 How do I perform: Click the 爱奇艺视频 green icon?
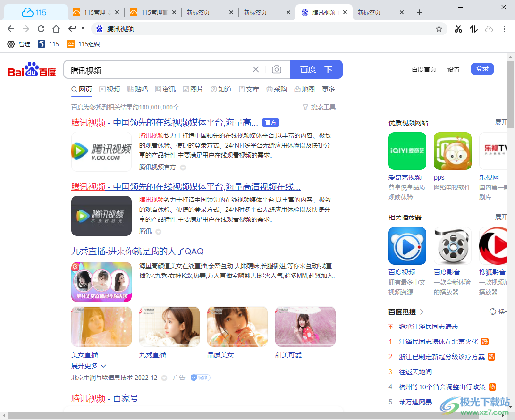click(407, 151)
